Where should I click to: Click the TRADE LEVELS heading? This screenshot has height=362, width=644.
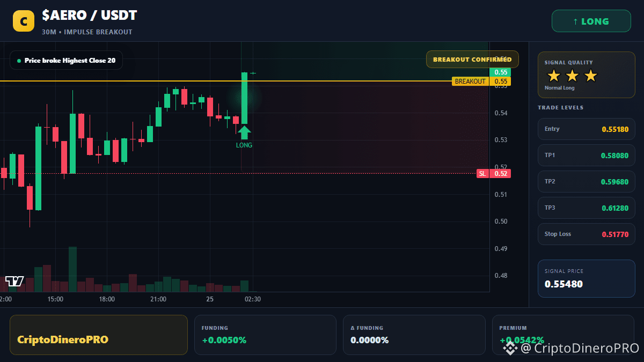coord(560,108)
